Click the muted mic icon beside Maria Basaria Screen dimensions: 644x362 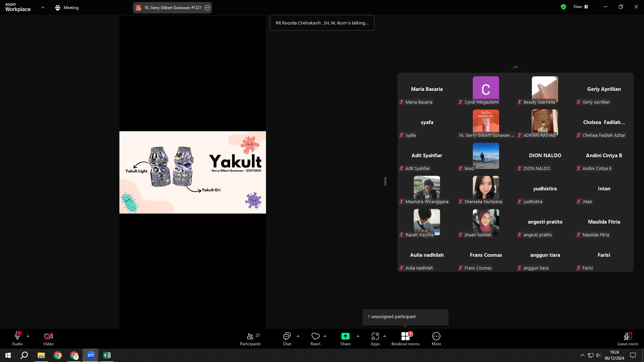401,102
